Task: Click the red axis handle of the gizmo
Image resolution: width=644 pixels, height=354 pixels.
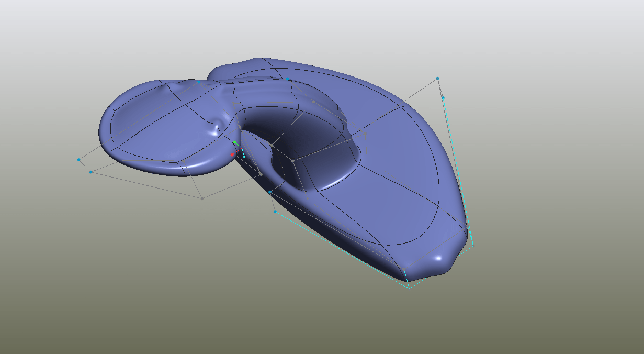Action: (232, 155)
